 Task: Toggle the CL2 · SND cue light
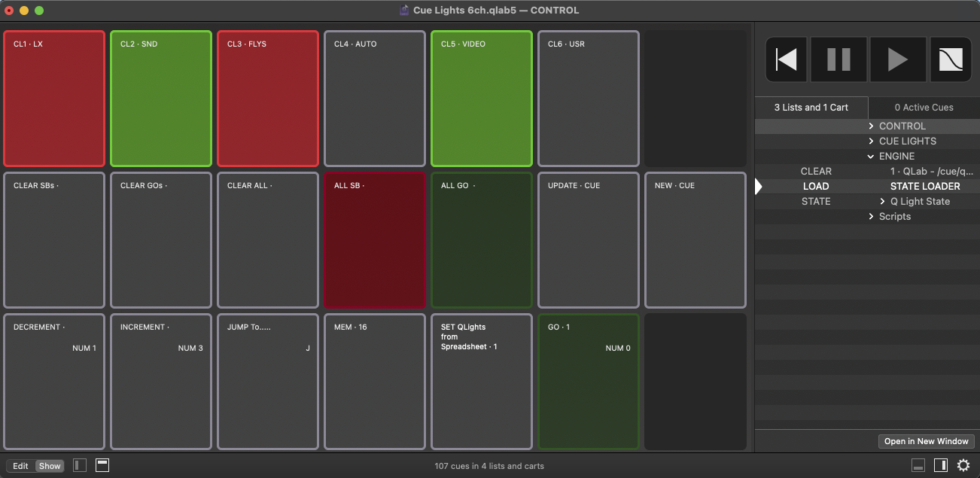coord(161,99)
